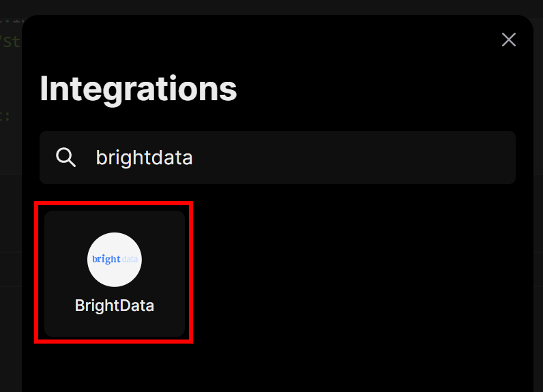Click the light 'data' word in the logo
Screen dimensions: 543x392
point(131,259)
